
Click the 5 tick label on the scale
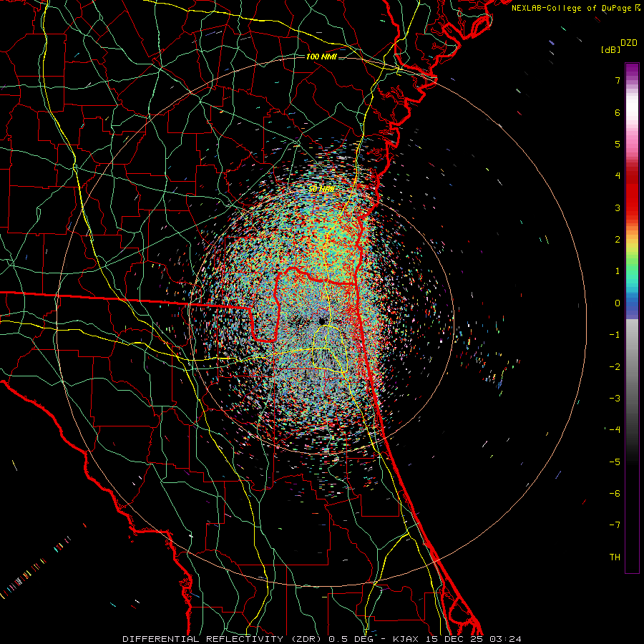pos(618,144)
